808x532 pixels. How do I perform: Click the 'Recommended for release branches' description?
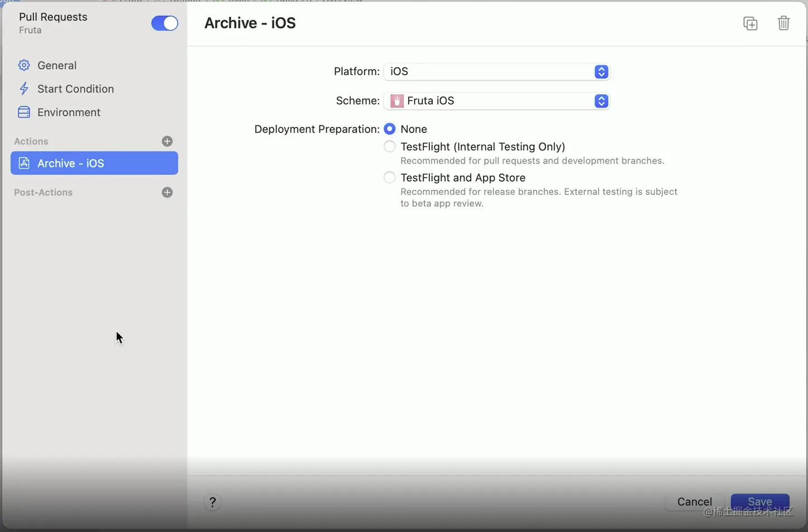(x=539, y=198)
